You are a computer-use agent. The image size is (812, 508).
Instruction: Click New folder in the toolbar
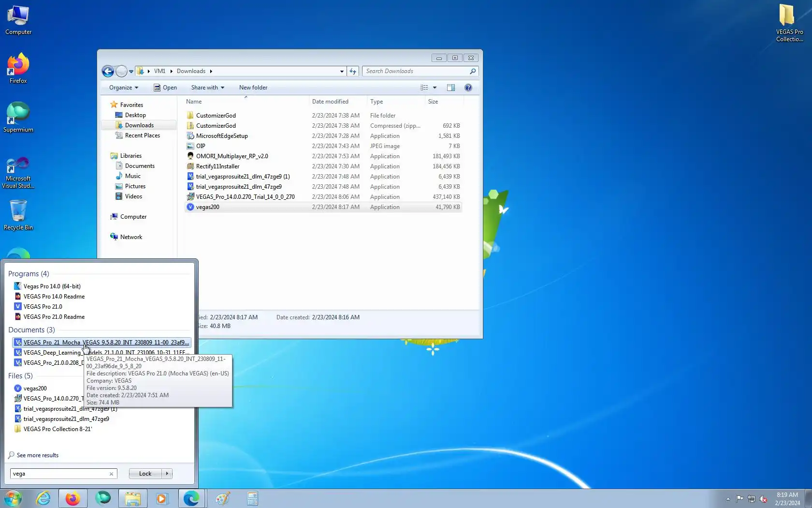point(253,88)
